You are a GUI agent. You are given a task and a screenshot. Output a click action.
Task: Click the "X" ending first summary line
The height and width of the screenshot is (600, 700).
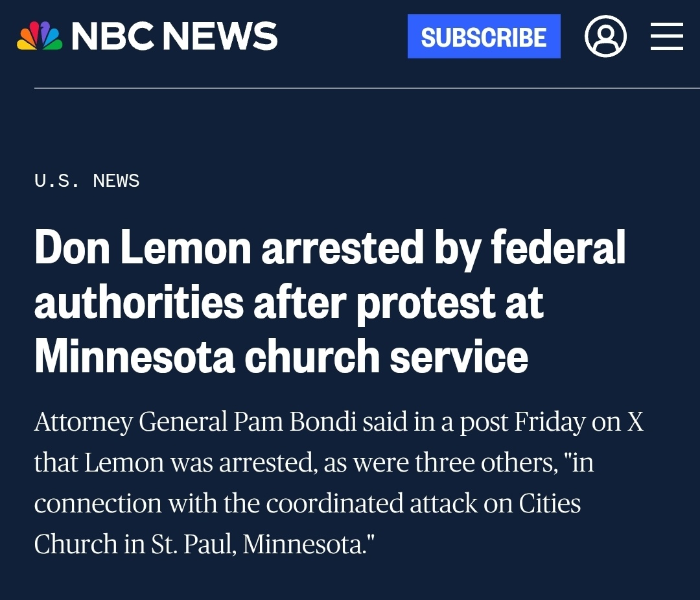[x=635, y=422]
